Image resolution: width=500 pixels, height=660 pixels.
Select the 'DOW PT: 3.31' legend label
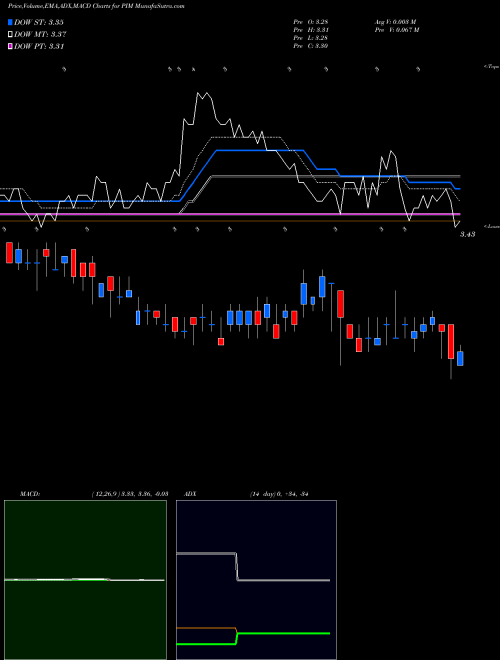point(39,46)
